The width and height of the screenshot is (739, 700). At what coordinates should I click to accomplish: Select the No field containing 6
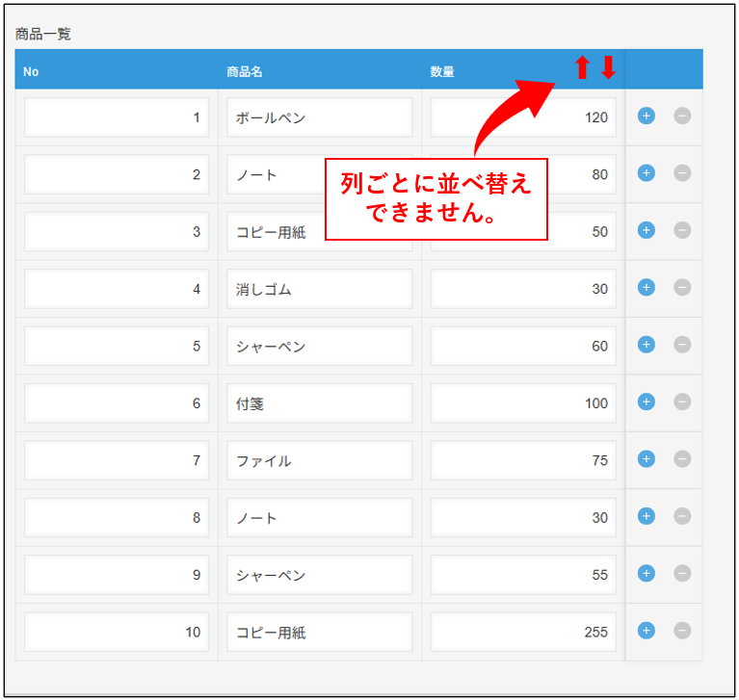[x=116, y=403]
